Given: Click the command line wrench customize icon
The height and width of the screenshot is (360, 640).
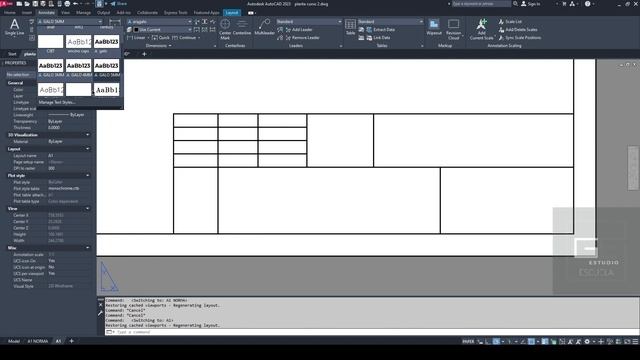Looking at the screenshot, I should 100,313.
